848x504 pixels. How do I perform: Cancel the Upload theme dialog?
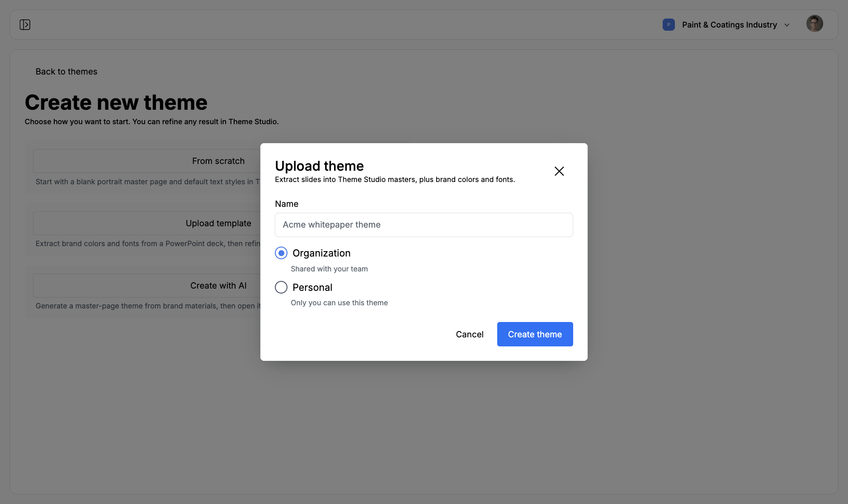point(470,334)
